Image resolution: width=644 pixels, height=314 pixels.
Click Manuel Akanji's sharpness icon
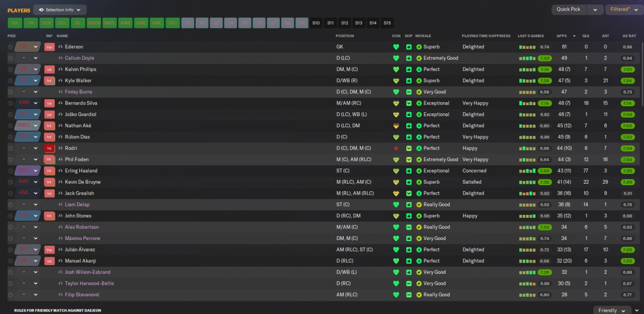(x=409, y=261)
